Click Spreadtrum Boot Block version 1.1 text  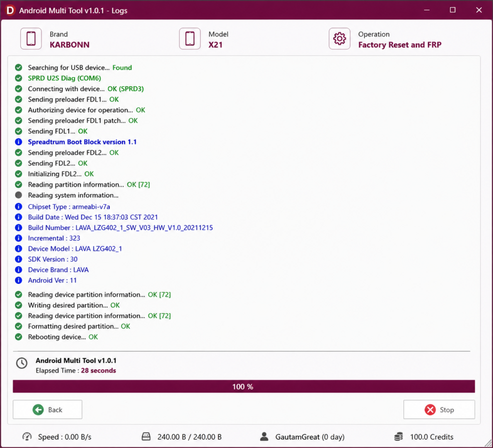tap(82, 142)
